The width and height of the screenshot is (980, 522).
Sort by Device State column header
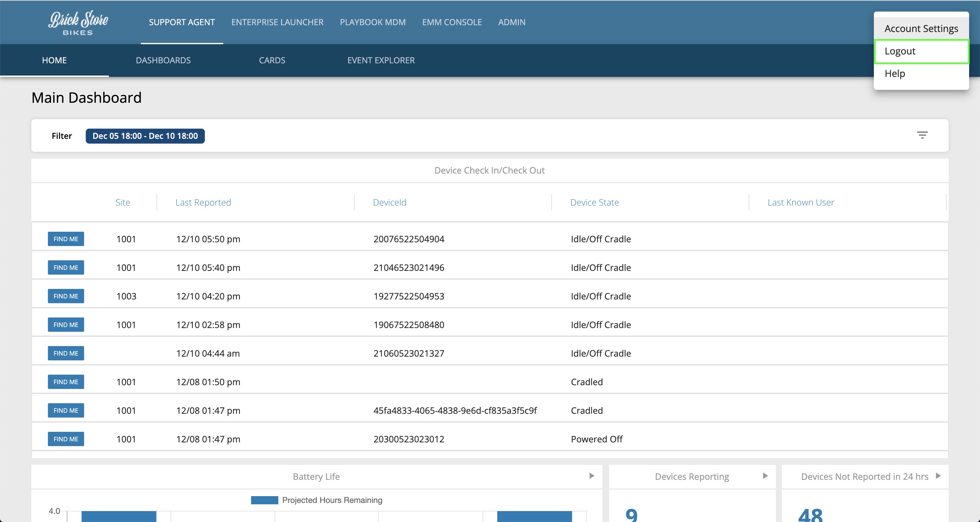click(594, 202)
